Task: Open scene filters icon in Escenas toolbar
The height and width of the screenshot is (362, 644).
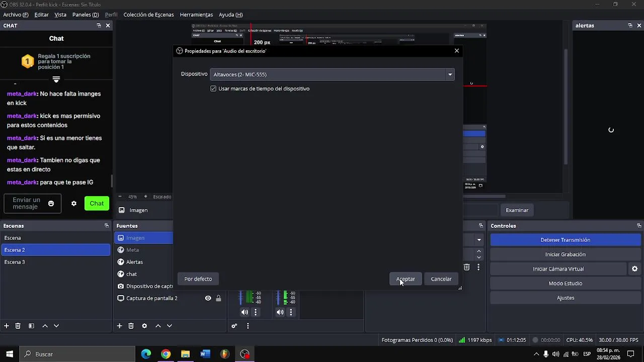Action: tap(31, 326)
